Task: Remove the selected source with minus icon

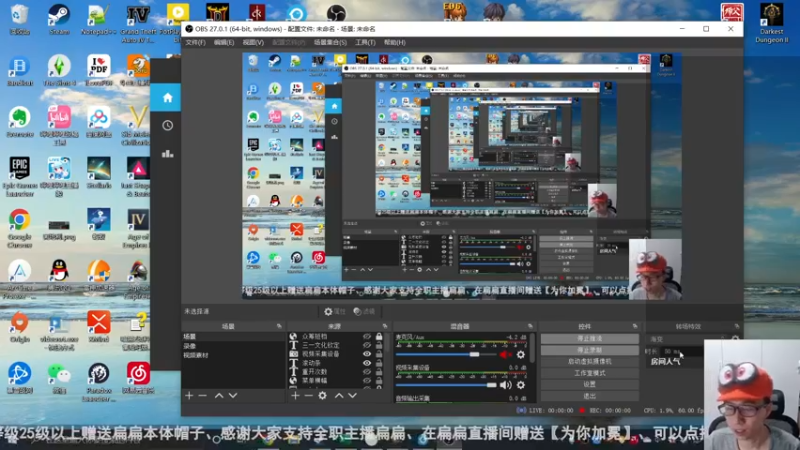Action: 308,395
